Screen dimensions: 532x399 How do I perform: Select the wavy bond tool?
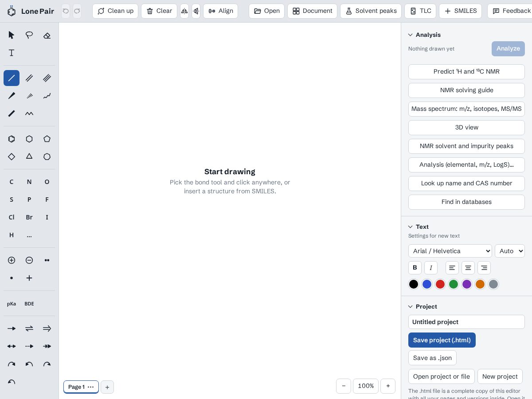point(47,96)
